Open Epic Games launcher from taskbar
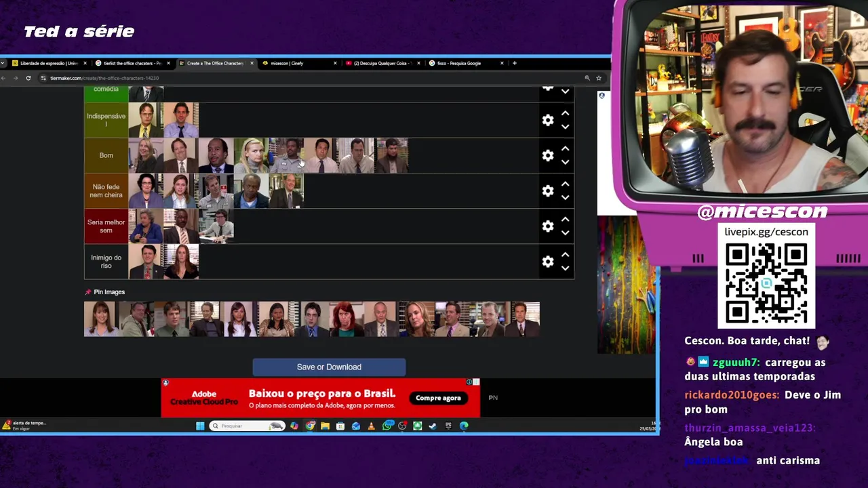 [448, 426]
